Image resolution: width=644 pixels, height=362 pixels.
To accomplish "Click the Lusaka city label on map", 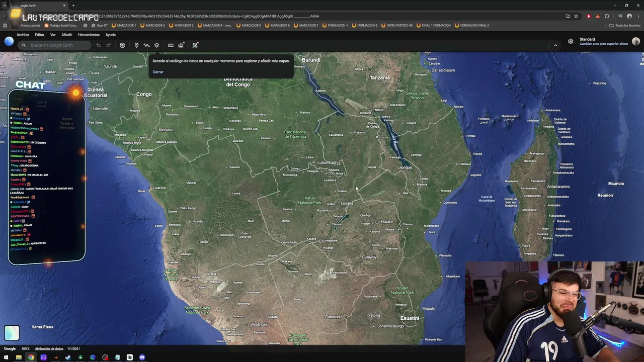I will tap(347, 203).
